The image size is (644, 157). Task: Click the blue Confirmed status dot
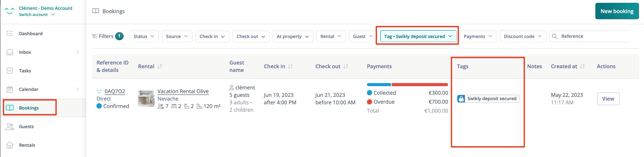99,106
